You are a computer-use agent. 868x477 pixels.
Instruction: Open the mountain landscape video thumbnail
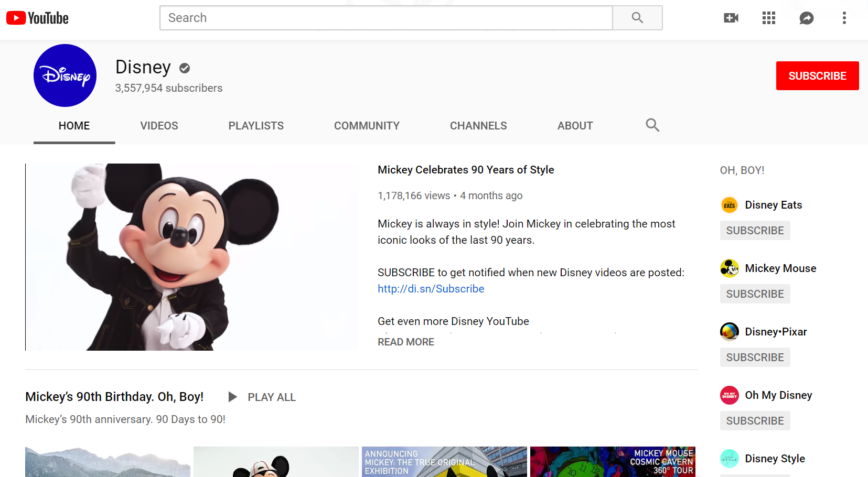click(x=108, y=462)
